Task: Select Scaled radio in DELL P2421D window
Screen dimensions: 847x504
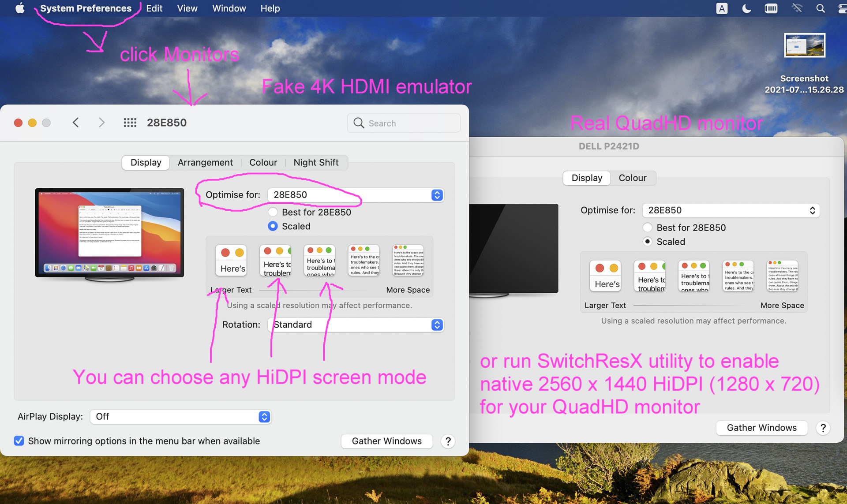Action: pyautogui.click(x=648, y=242)
